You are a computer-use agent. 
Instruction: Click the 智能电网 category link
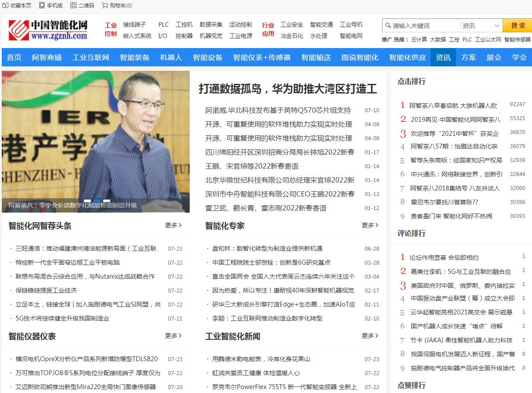point(351,36)
